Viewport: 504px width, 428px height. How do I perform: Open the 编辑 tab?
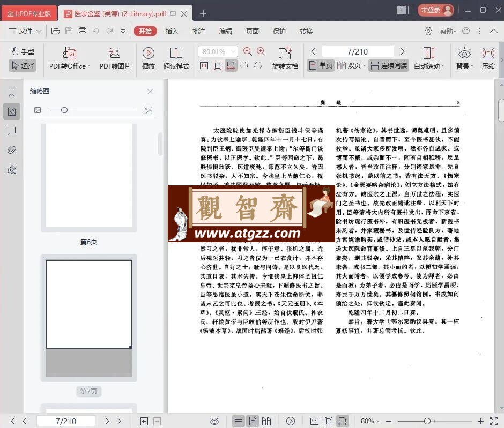point(226,31)
